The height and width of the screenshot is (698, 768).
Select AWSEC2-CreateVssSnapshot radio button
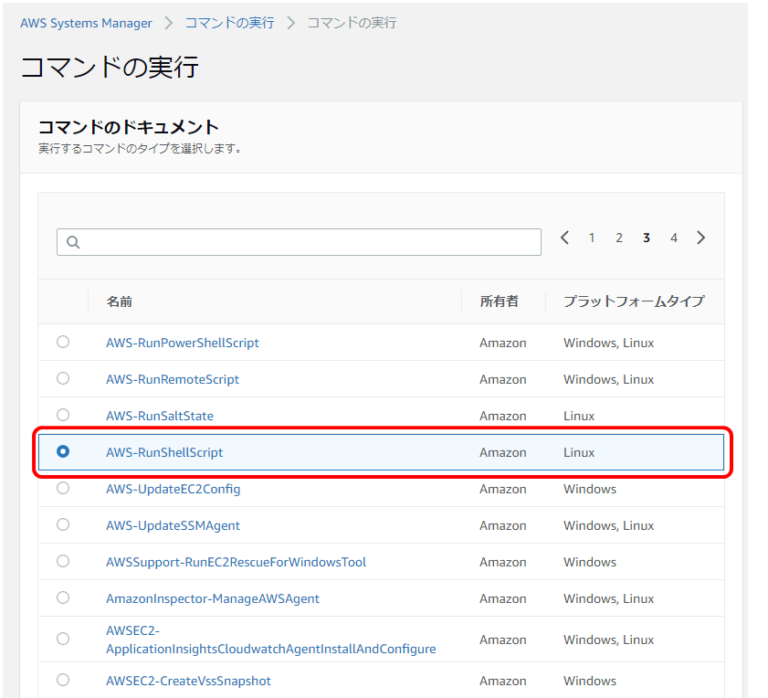(63, 680)
